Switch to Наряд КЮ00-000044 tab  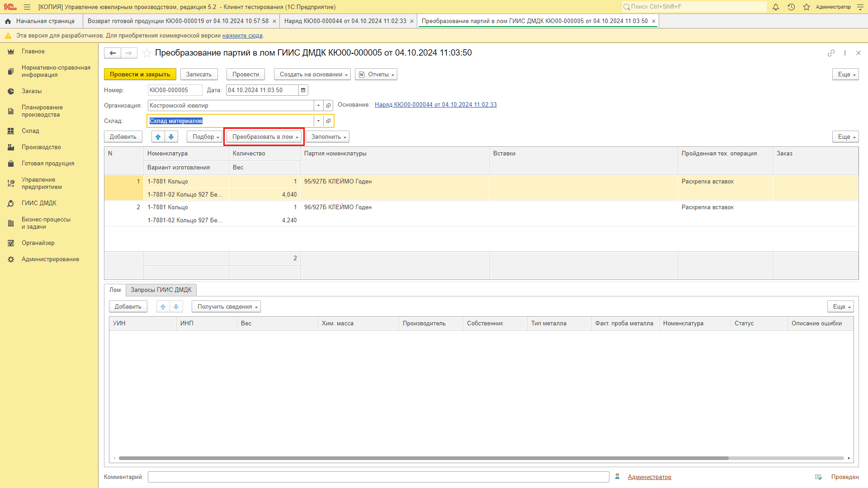pos(345,21)
